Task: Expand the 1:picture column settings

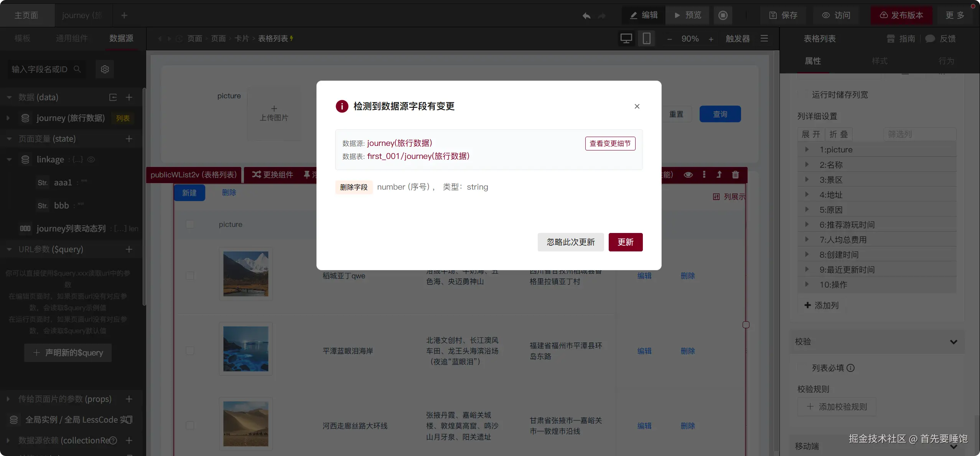Action: 807,150
